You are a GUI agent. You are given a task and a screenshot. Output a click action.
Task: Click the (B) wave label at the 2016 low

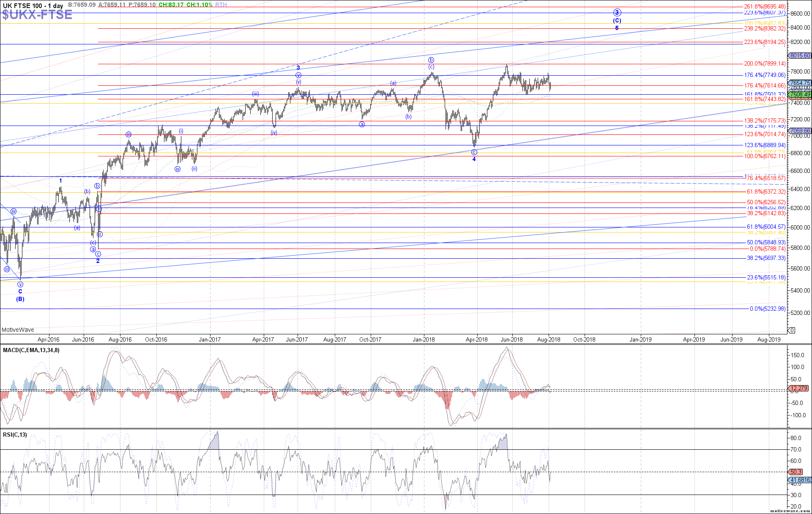pos(20,299)
